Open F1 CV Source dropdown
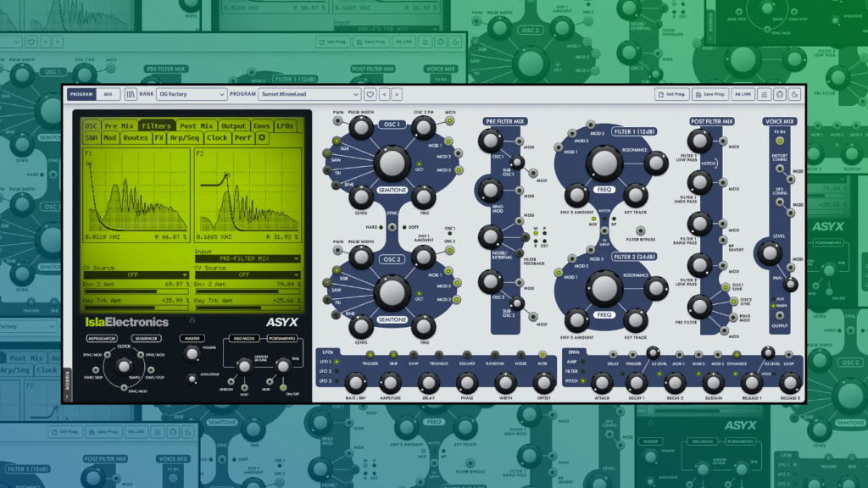 pos(136,274)
